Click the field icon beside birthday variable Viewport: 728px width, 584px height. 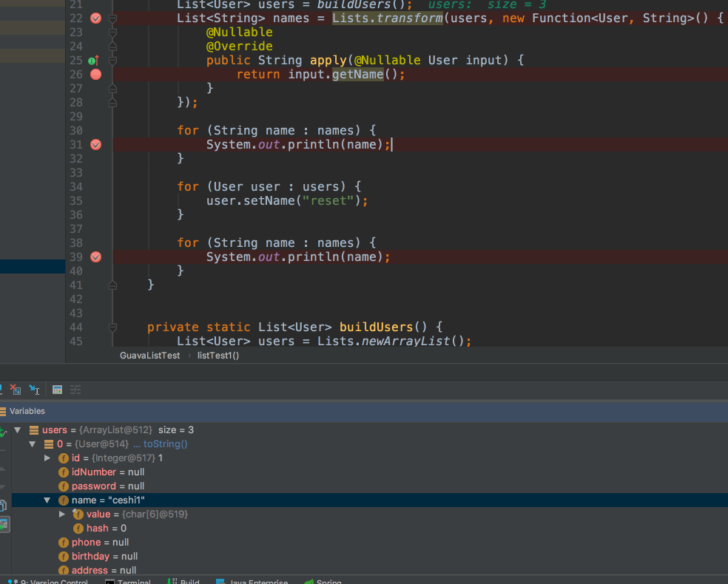click(x=64, y=557)
